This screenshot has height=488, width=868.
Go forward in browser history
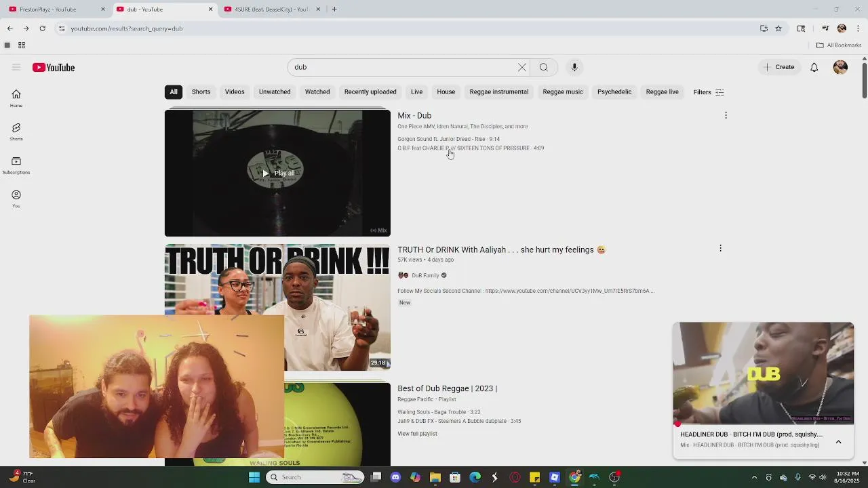pyautogui.click(x=26, y=28)
